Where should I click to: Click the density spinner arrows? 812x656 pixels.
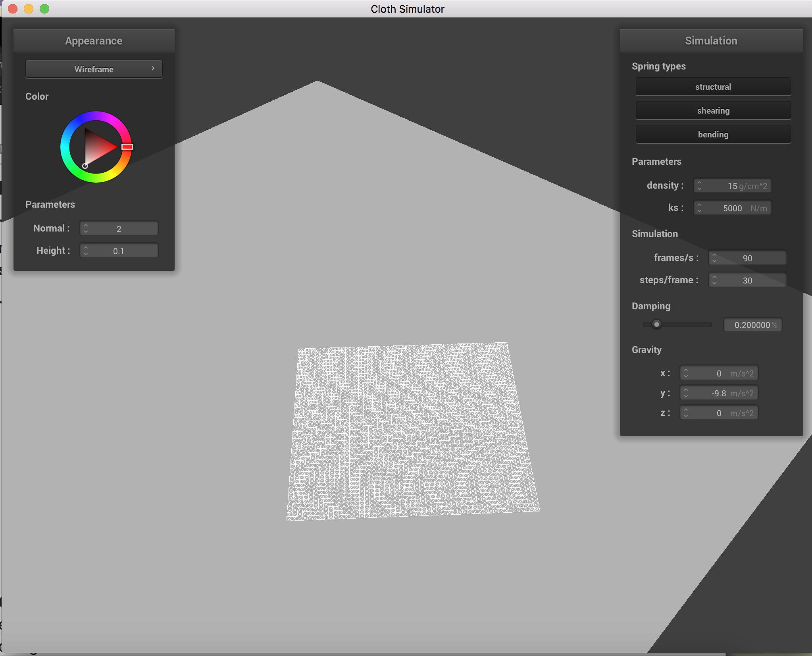coord(699,186)
